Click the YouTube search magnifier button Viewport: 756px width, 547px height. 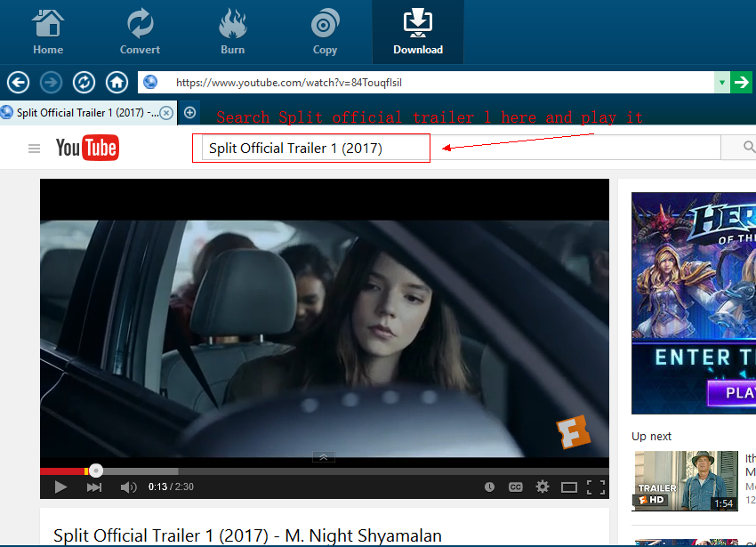(739, 147)
